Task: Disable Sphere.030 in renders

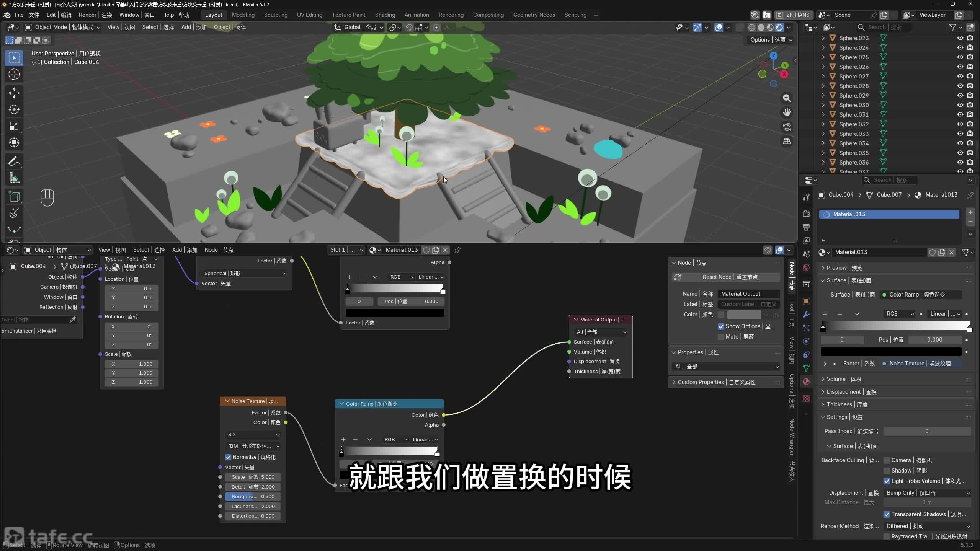Action: (x=970, y=105)
